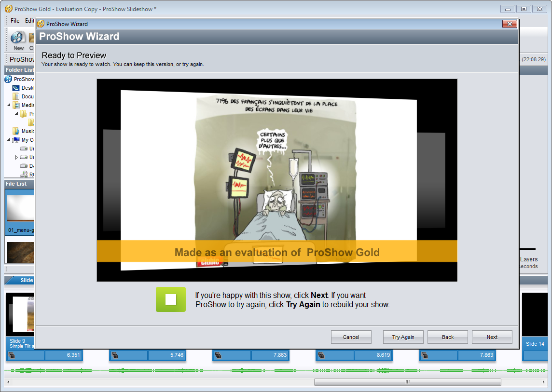Viewport: 552px width, 392px height.
Task: Minimize the ProShow Gold window
Action: (x=508, y=9)
